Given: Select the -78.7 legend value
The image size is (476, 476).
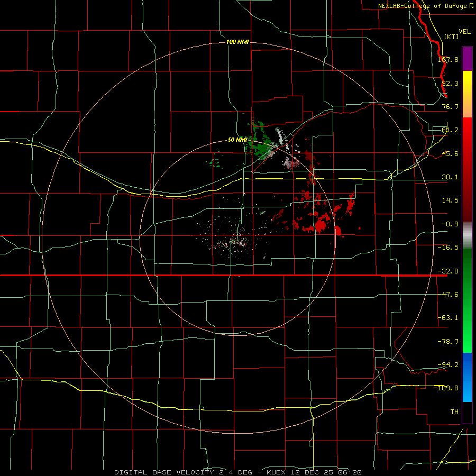Looking at the screenshot, I should [x=448, y=342].
